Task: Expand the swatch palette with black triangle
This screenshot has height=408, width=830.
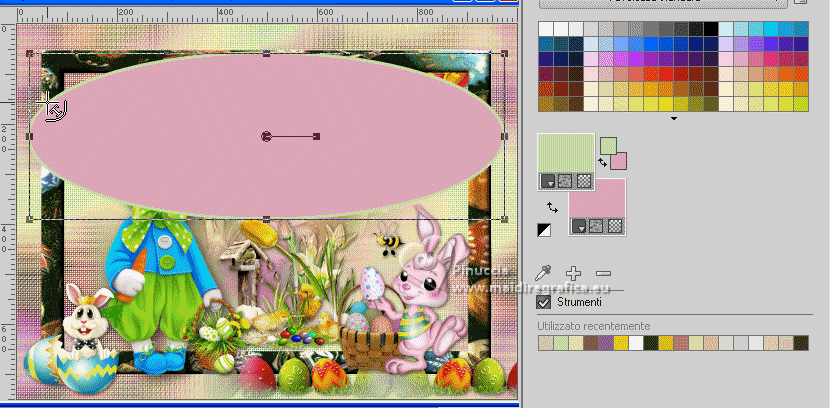Action: pyautogui.click(x=674, y=119)
